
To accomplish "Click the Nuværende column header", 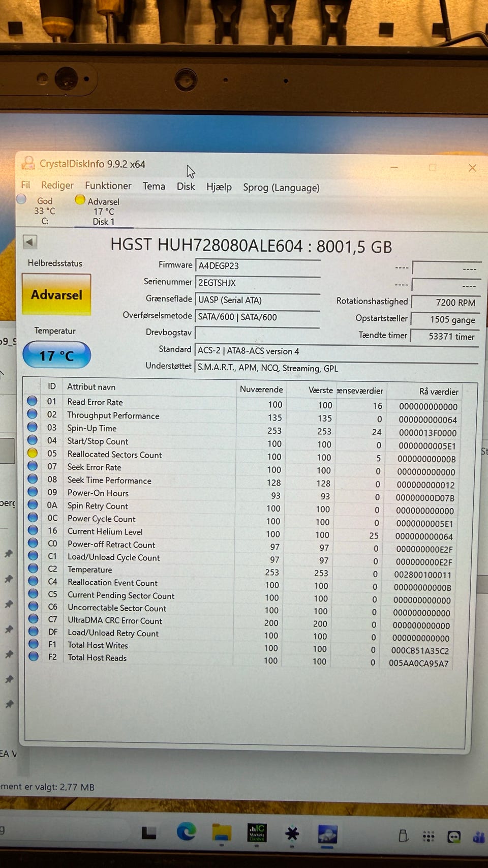I will click(x=261, y=389).
